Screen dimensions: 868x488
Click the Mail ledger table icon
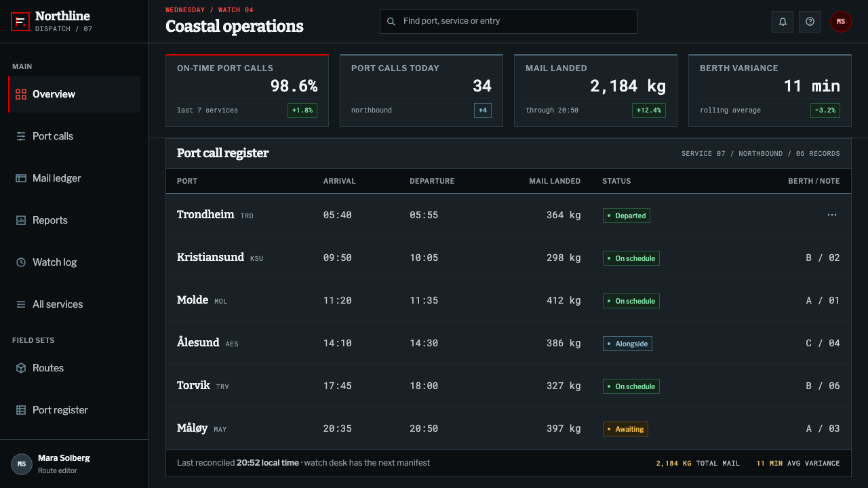coord(21,178)
